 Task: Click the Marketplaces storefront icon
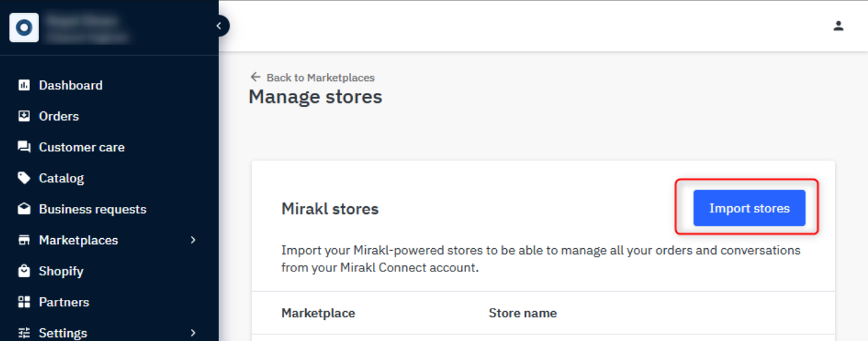(24, 240)
